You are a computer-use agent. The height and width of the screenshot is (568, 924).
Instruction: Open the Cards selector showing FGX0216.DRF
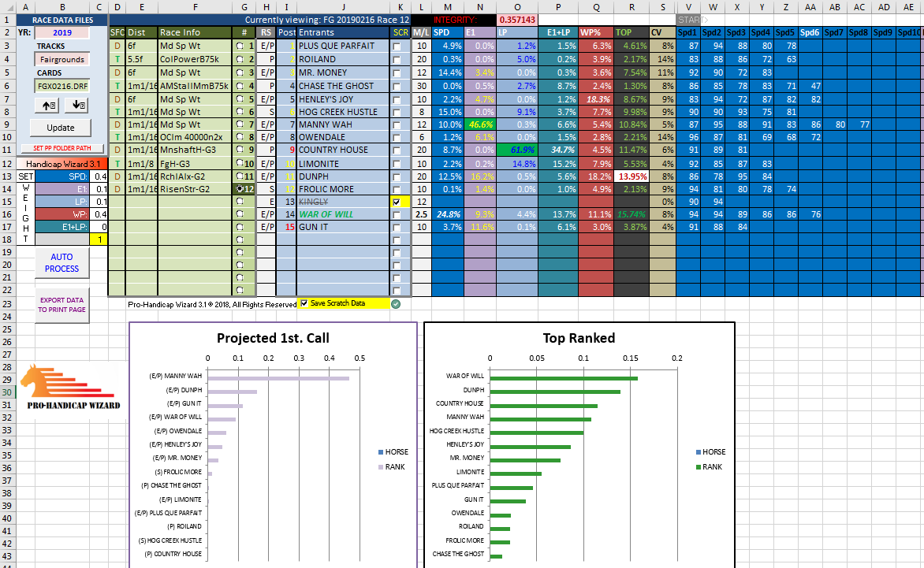[x=62, y=86]
